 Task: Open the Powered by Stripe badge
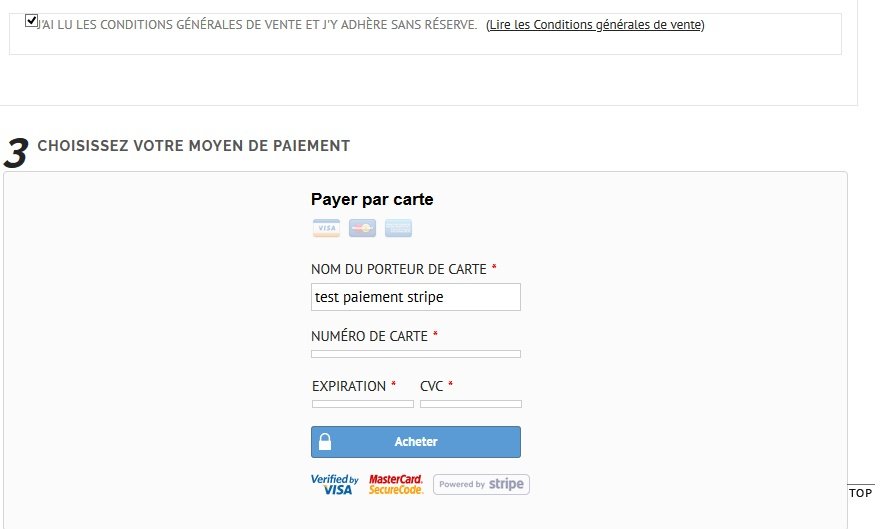481,484
